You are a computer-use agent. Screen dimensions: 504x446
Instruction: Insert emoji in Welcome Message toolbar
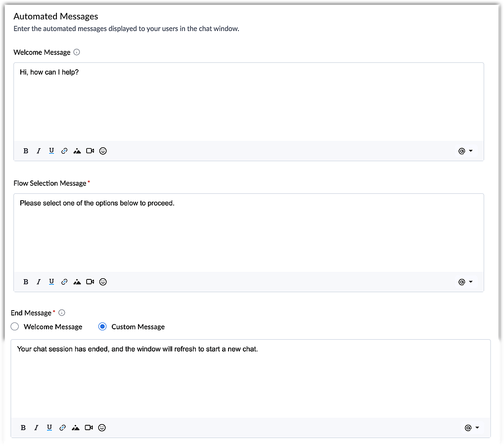coord(103,151)
